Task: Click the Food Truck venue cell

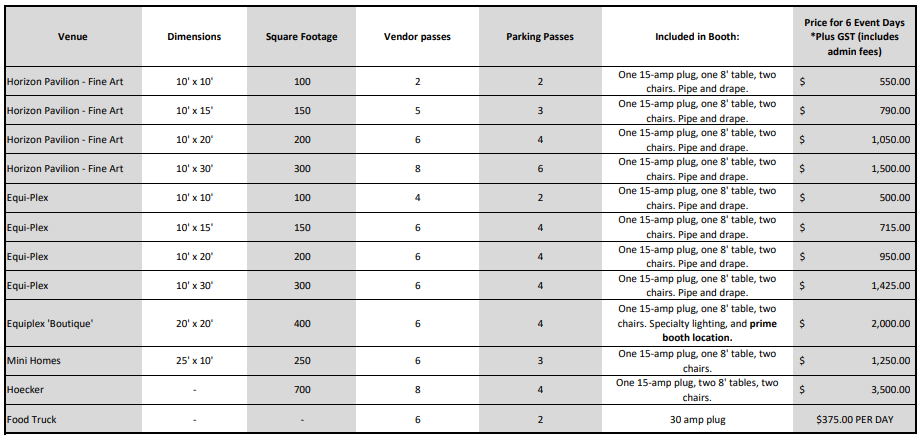Action: click(x=34, y=420)
